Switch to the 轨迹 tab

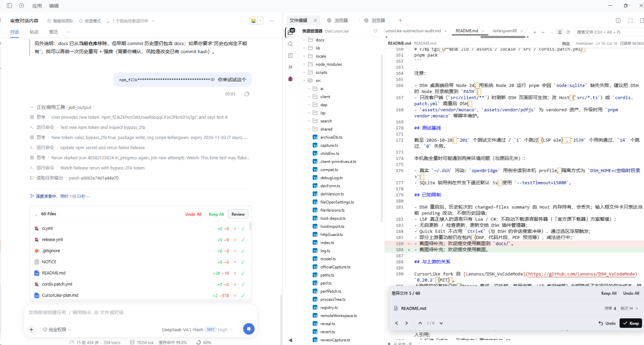34,32
